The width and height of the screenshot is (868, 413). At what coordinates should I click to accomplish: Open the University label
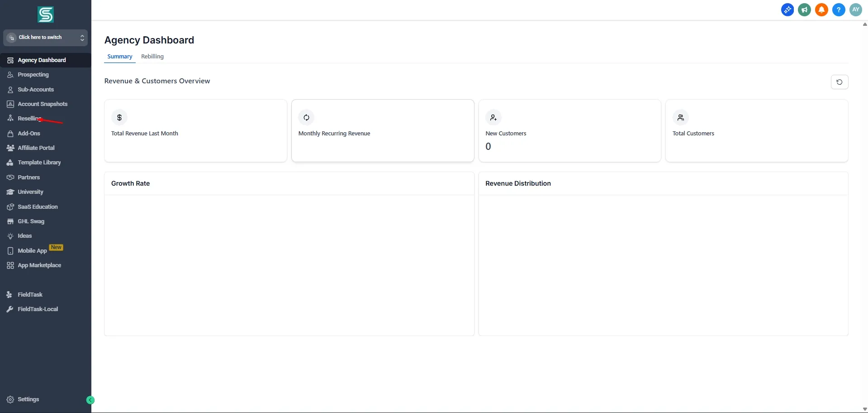pos(31,192)
